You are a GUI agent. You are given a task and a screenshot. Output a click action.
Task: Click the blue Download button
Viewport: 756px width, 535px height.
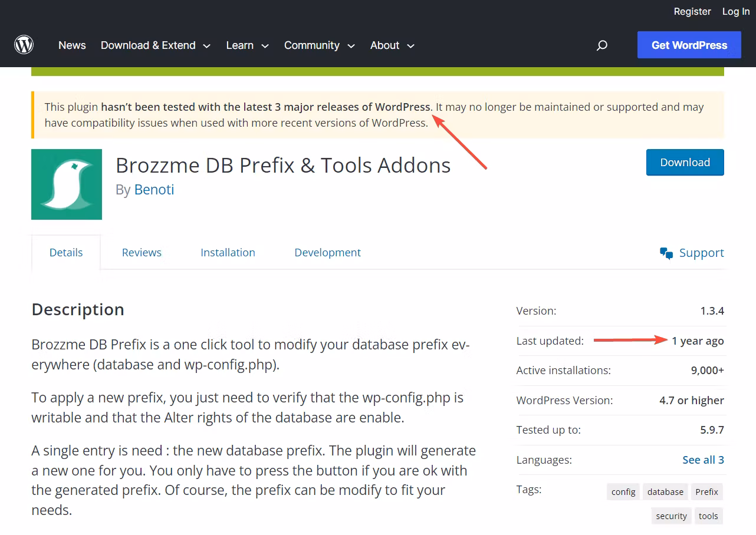click(685, 162)
